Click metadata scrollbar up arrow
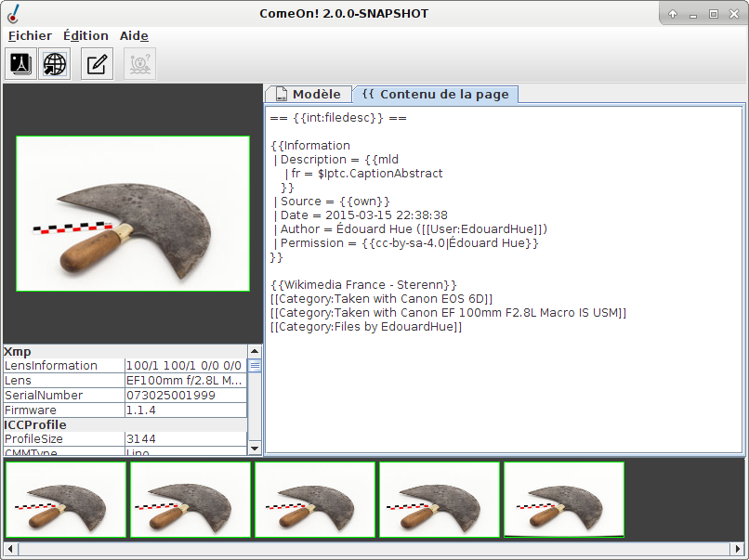749x560 pixels. point(255,351)
